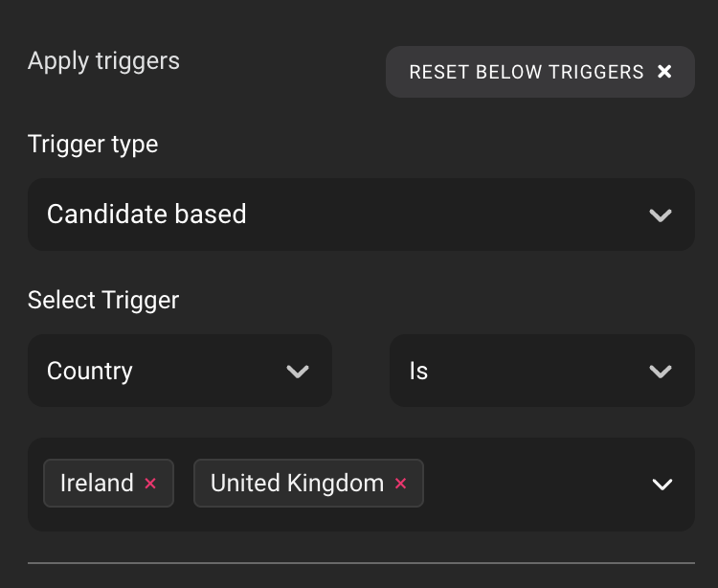The height and width of the screenshot is (588, 718).
Task: Click the Trigger type label
Action: coord(93,144)
